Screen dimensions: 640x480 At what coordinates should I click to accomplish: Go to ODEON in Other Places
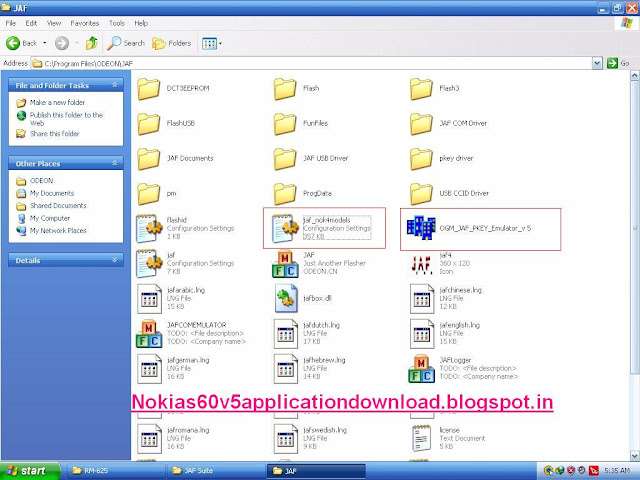(x=41, y=180)
